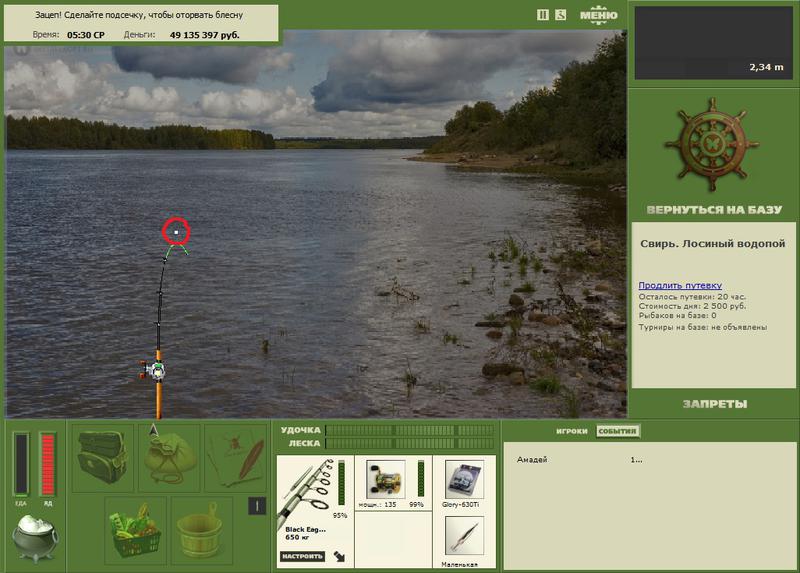Click the small dark I button
The image size is (800, 573).
[x=257, y=506]
